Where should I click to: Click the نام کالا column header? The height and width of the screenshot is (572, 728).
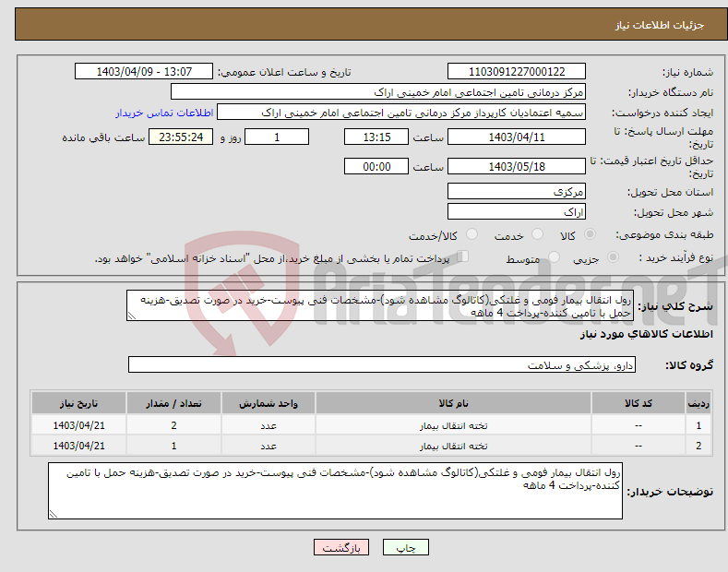(x=453, y=403)
